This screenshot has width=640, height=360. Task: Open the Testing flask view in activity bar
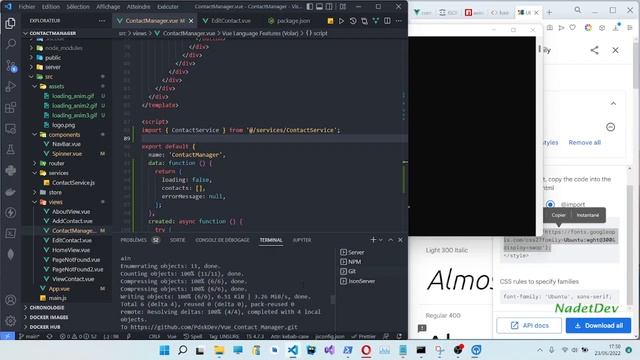point(11,149)
